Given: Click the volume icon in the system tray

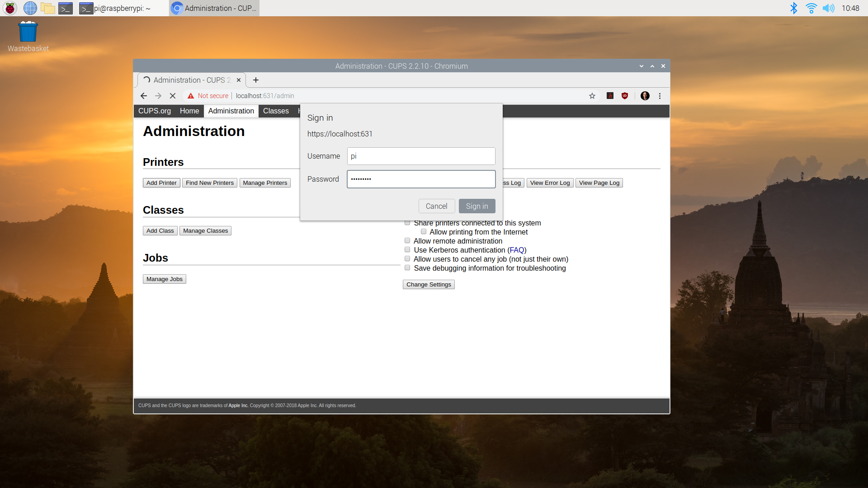Looking at the screenshot, I should [829, 8].
